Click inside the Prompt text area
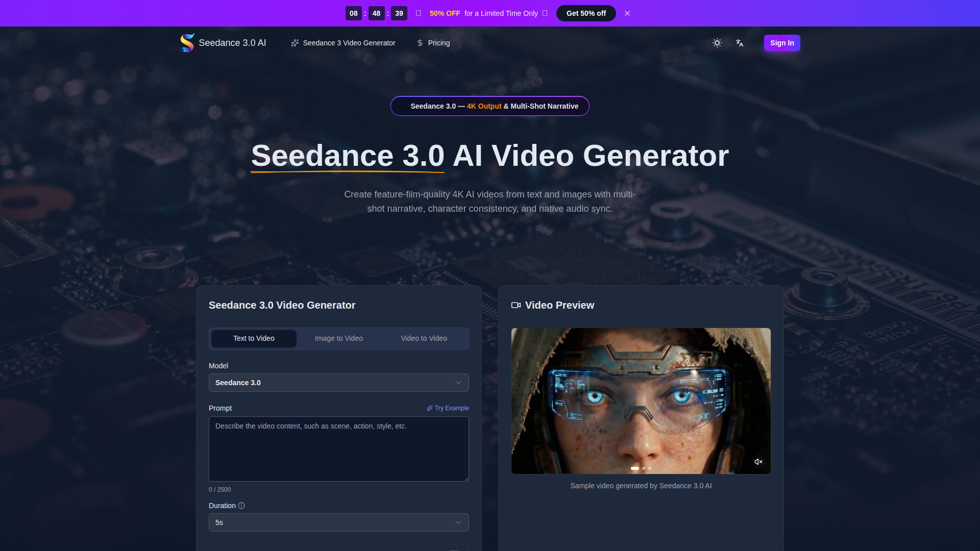The width and height of the screenshot is (980, 551). [x=338, y=449]
